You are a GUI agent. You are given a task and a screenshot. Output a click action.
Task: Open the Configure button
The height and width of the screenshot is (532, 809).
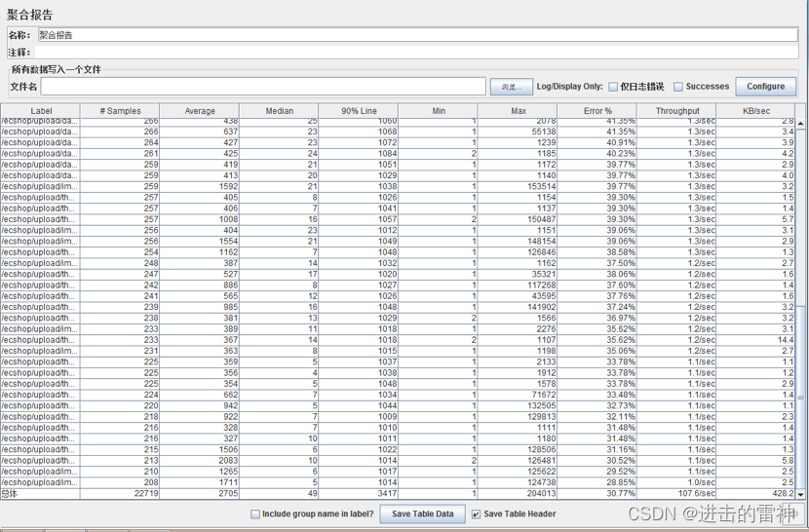(x=765, y=86)
